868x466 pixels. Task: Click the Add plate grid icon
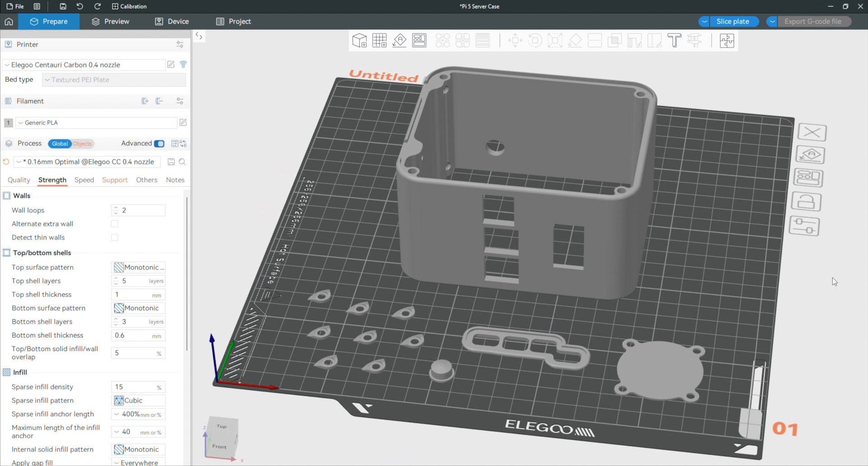(379, 41)
